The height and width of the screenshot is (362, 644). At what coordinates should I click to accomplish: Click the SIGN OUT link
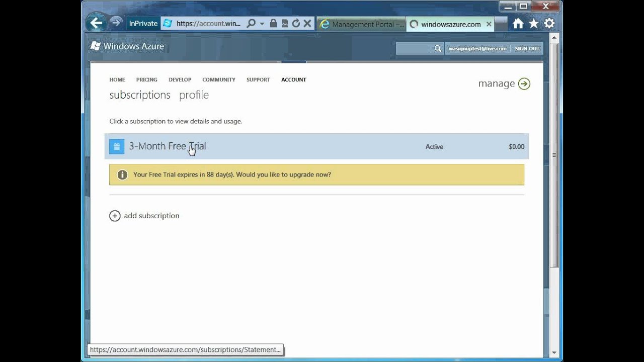[x=527, y=49]
